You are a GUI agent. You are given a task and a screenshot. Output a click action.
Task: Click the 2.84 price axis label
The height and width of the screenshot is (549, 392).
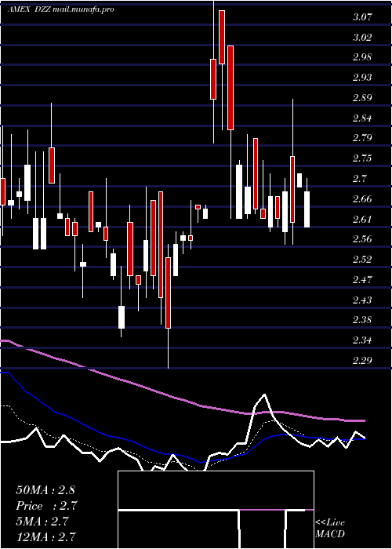362,118
